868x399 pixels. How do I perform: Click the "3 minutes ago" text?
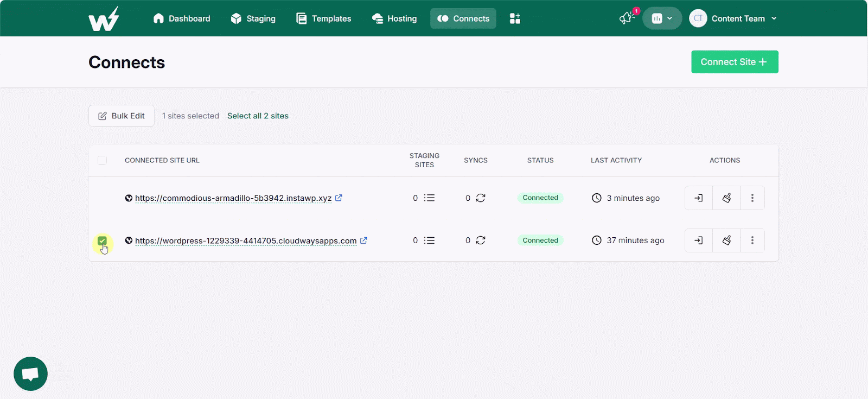pyautogui.click(x=633, y=198)
